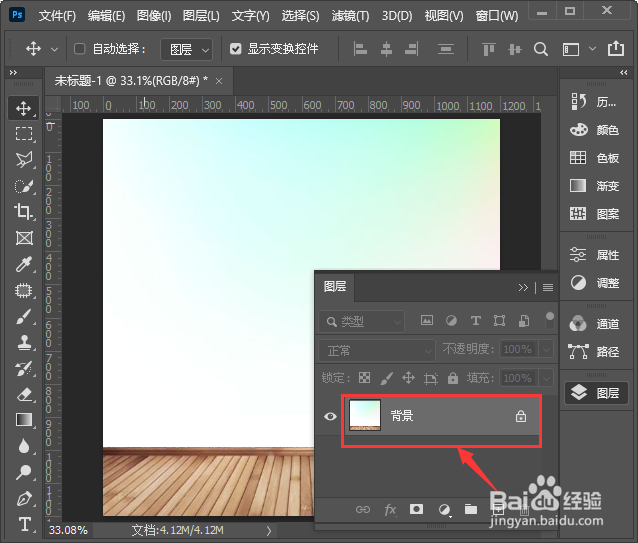The width and height of the screenshot is (638, 543).
Task: Align top edges in options bar
Action: [x=488, y=49]
